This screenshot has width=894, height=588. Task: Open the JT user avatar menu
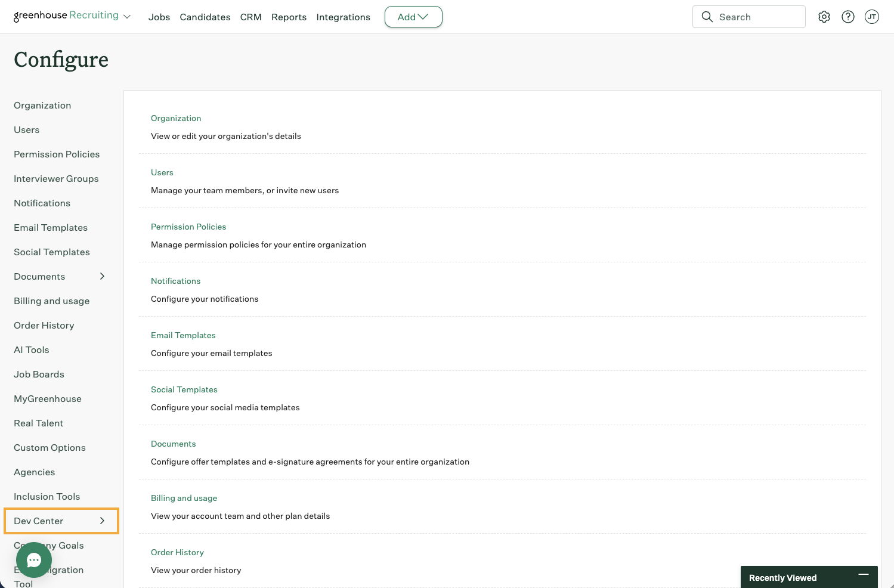872,17
